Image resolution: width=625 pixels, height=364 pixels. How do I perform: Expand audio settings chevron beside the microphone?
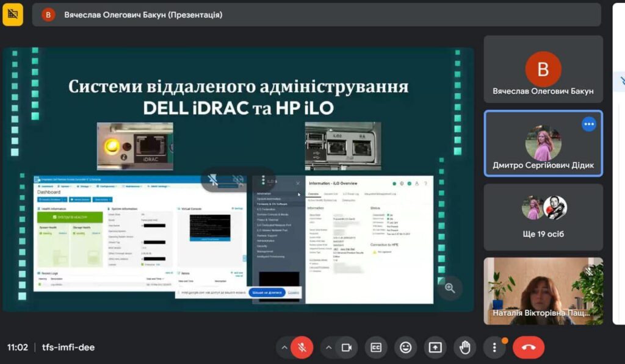[x=283, y=347]
